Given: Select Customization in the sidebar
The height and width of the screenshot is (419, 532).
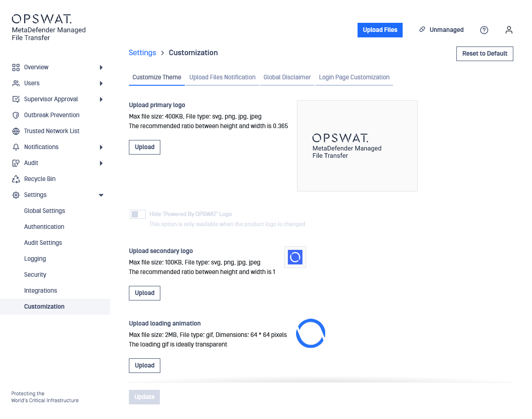Looking at the screenshot, I should tap(55, 306).
